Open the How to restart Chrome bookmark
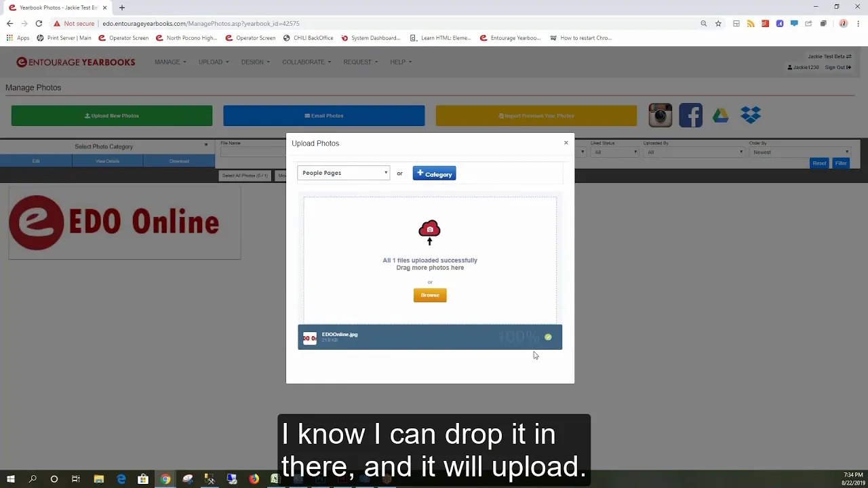 tap(580, 38)
